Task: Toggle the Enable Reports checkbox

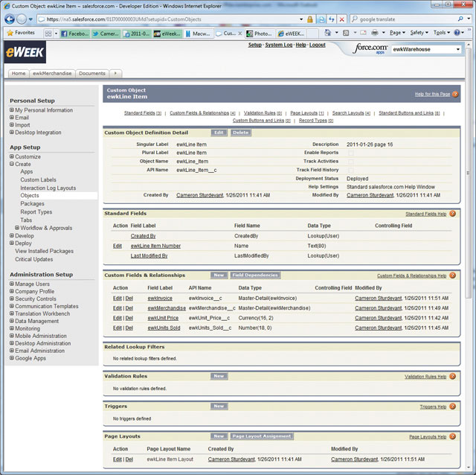Action: coord(350,153)
